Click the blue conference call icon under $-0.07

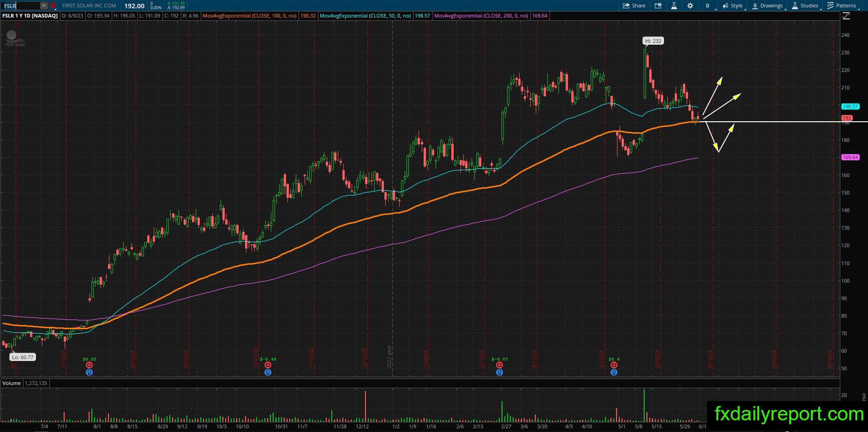click(499, 372)
